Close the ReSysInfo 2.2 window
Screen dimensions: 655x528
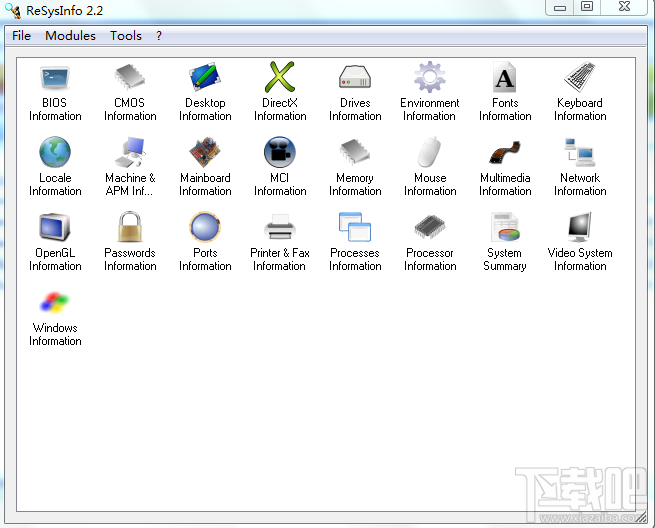click(x=625, y=7)
